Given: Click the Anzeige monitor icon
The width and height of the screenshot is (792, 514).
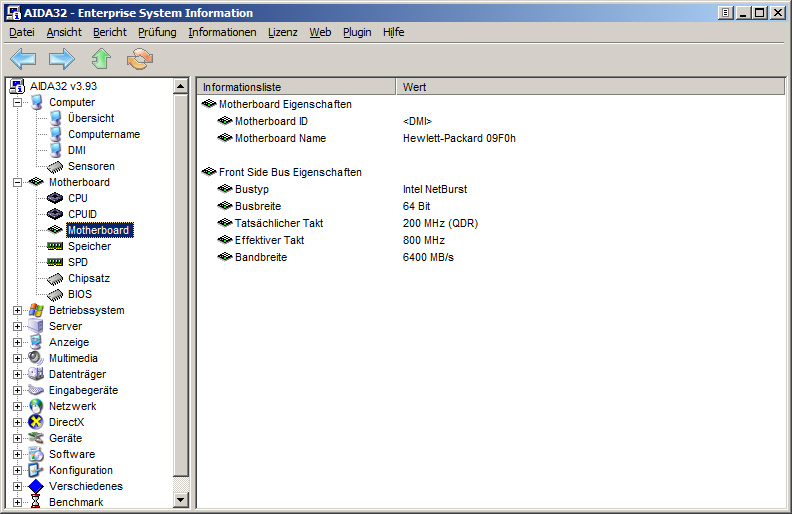Looking at the screenshot, I should (x=36, y=342).
